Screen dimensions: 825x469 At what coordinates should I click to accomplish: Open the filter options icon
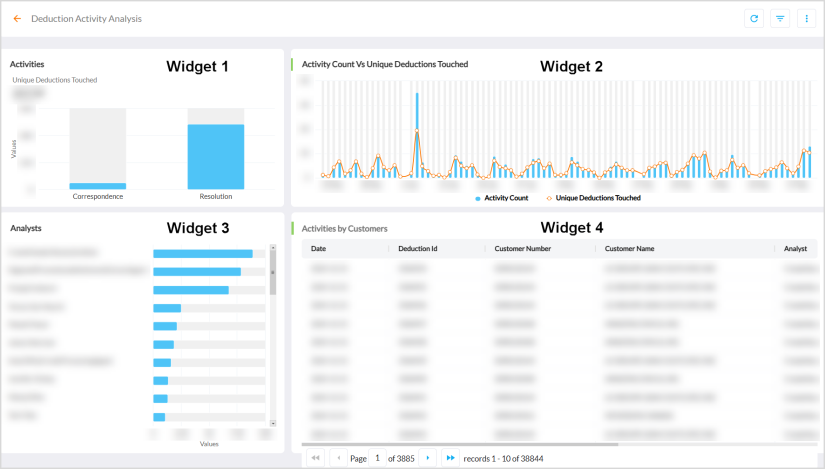pos(780,19)
